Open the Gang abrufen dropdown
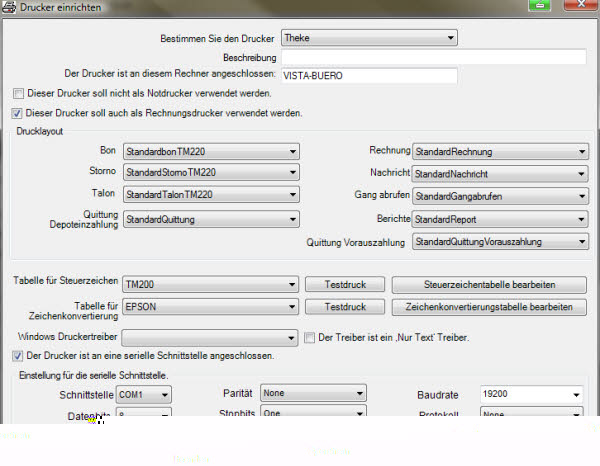Screen dimensions: 600x466 click(x=500, y=196)
